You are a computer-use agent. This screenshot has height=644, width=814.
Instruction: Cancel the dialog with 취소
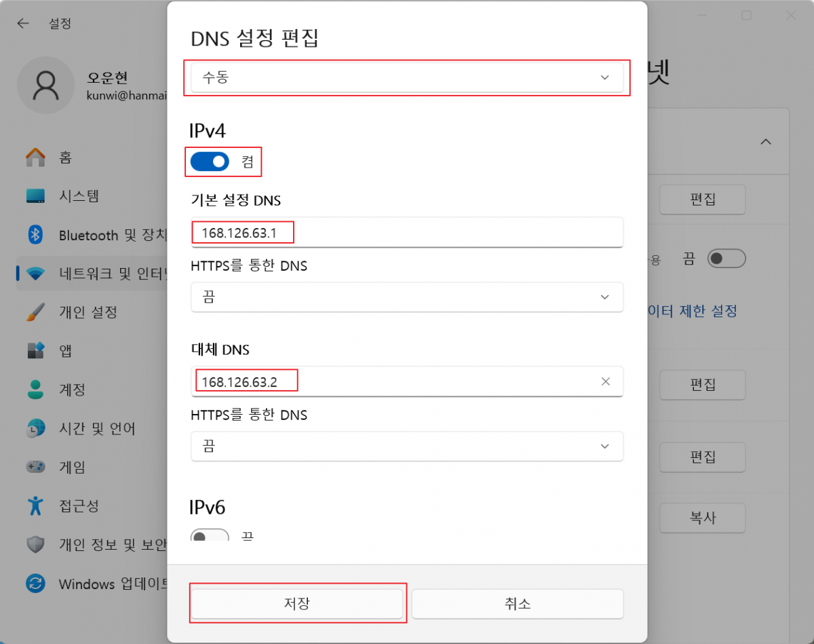pos(518,604)
